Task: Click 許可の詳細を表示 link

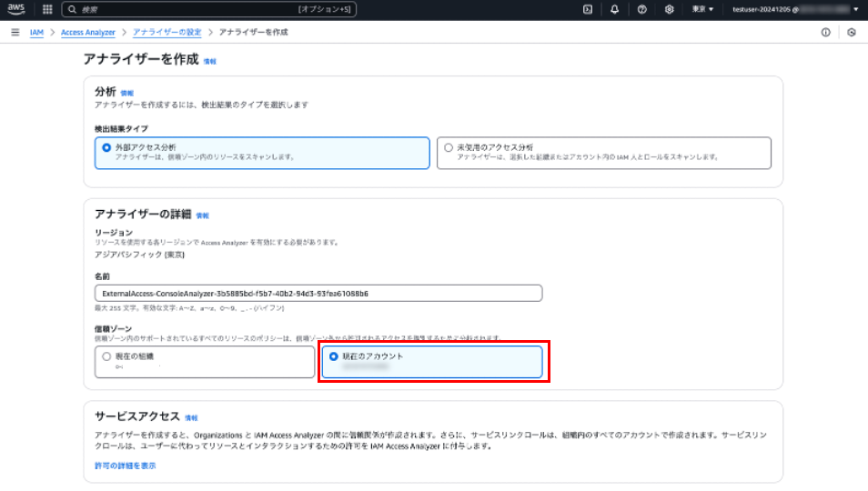Action: [x=126, y=466]
